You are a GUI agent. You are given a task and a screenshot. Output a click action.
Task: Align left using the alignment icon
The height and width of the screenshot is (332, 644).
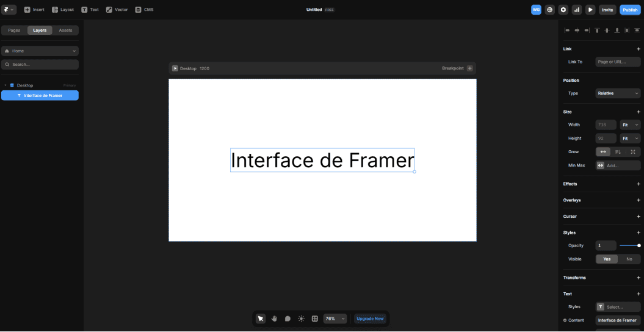[567, 31]
